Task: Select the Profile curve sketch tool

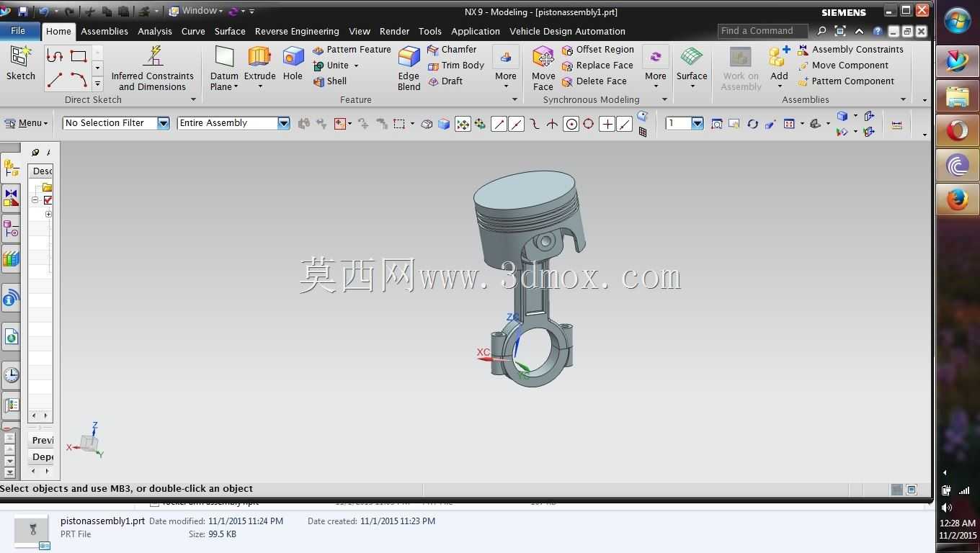Action: click(x=55, y=56)
